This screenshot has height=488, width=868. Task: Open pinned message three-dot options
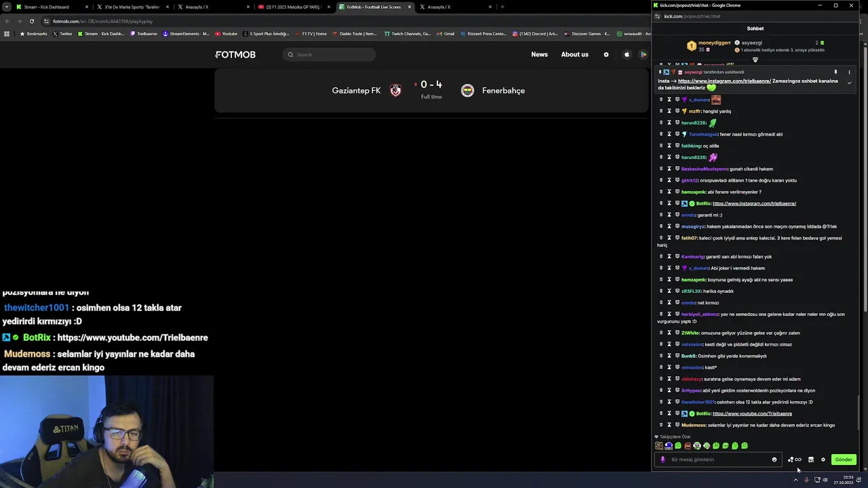coord(849,72)
